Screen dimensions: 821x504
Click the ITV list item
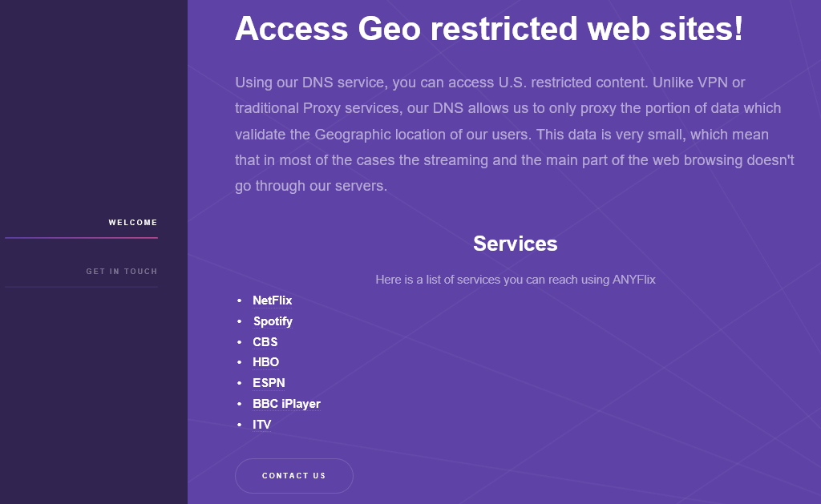[262, 425]
